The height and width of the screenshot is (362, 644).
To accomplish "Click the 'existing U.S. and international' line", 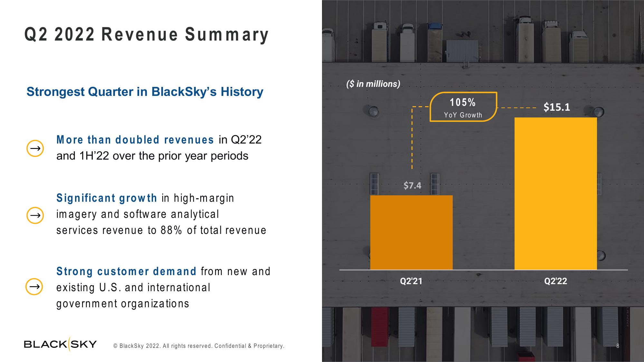I will [x=133, y=287].
